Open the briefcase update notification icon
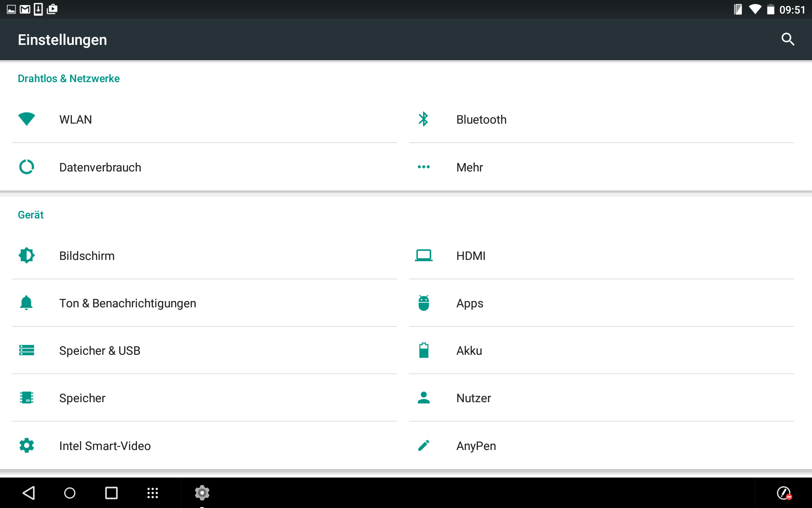The height and width of the screenshot is (508, 812). (x=52, y=9)
